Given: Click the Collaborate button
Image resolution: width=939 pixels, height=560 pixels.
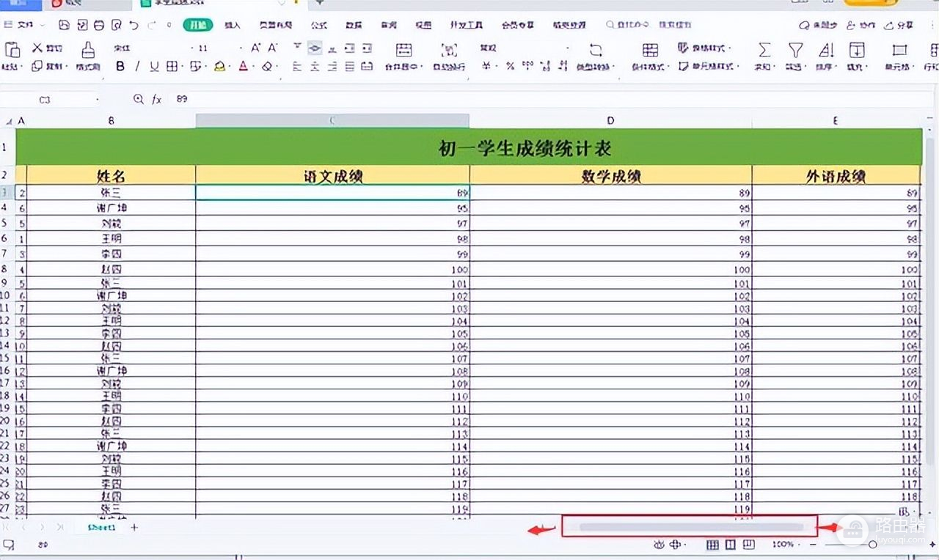Looking at the screenshot, I should click(861, 25).
